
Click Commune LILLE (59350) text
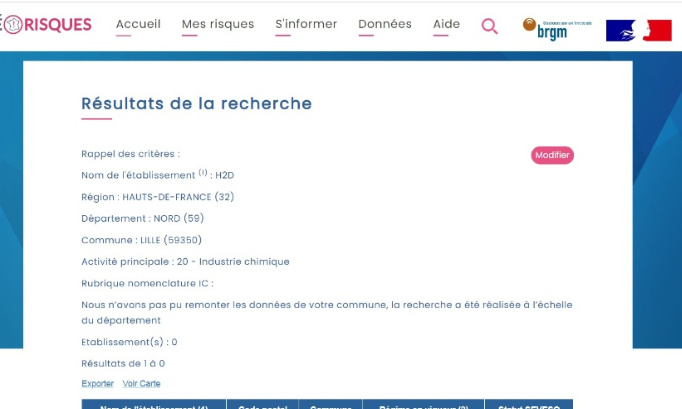click(x=141, y=240)
